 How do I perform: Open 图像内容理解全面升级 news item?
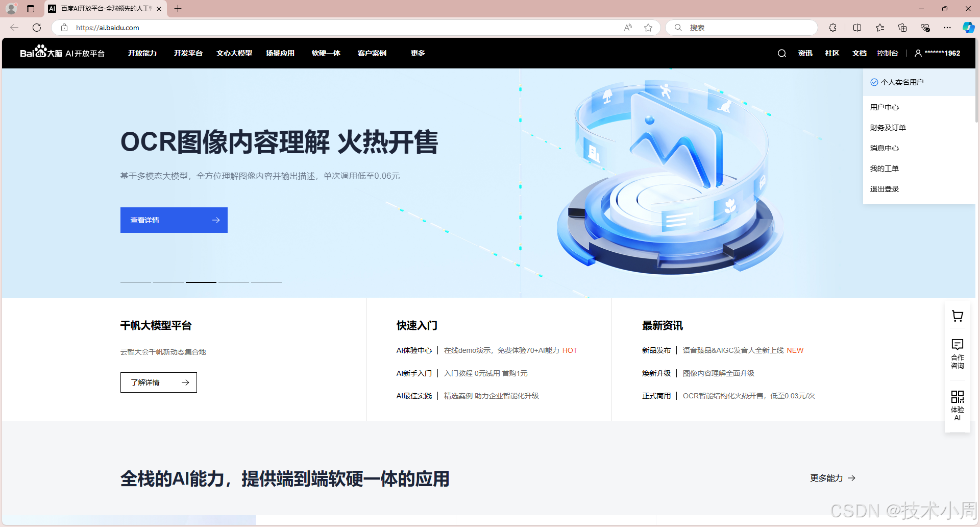coord(719,373)
